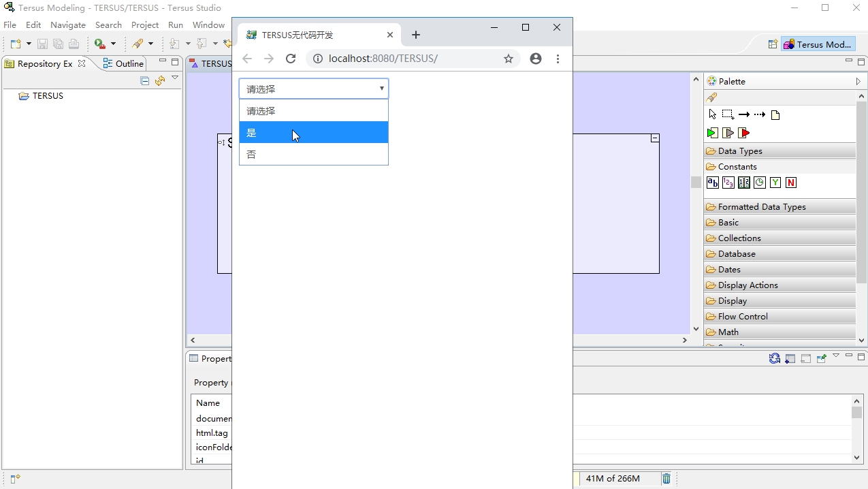Open the 请选择 dropdown box

(x=313, y=89)
